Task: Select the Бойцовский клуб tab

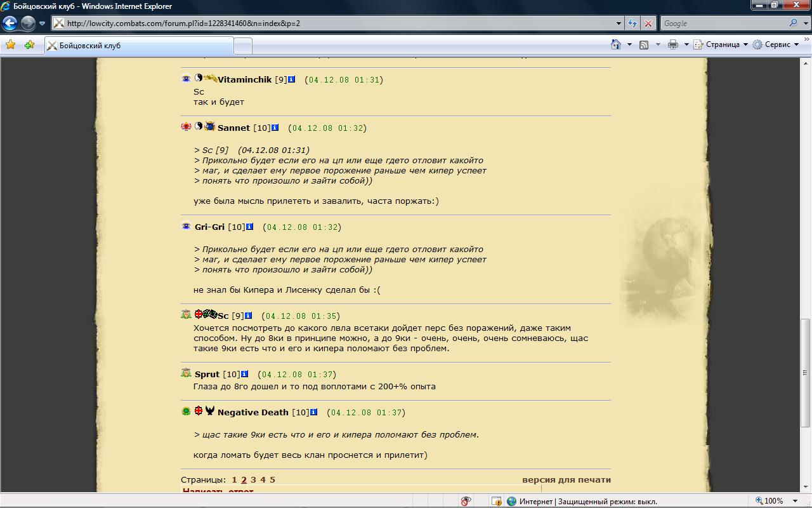Action: point(139,45)
